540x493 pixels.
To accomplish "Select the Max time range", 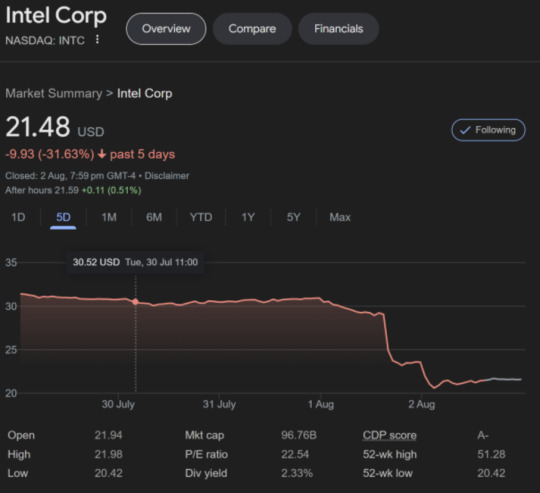I will 340,217.
